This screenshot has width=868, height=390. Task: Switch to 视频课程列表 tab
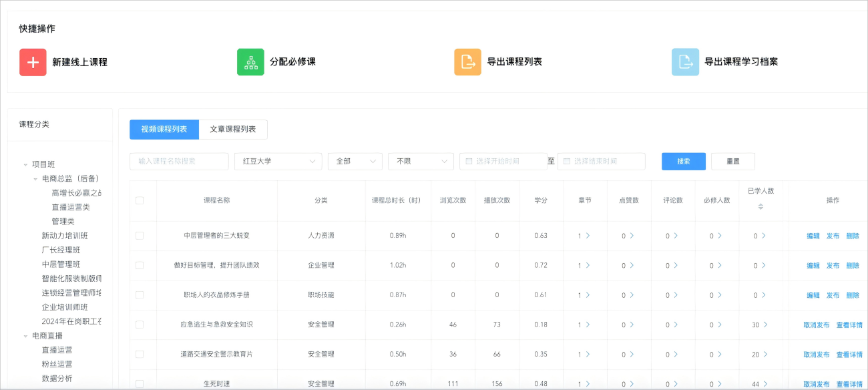point(164,130)
